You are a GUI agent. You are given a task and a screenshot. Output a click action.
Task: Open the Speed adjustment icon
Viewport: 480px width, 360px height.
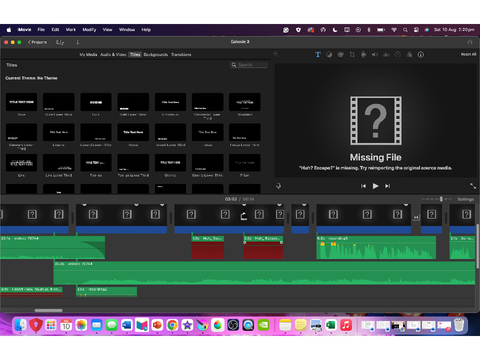click(398, 55)
